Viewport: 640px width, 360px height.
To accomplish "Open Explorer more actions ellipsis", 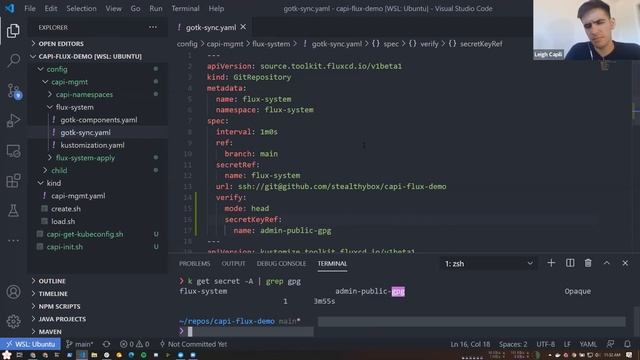I will point(153,27).
